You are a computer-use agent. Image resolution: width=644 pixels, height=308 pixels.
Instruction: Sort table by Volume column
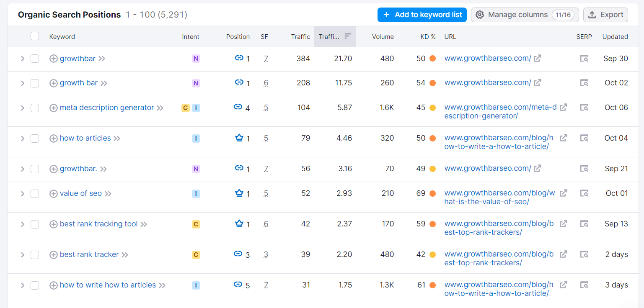(383, 37)
